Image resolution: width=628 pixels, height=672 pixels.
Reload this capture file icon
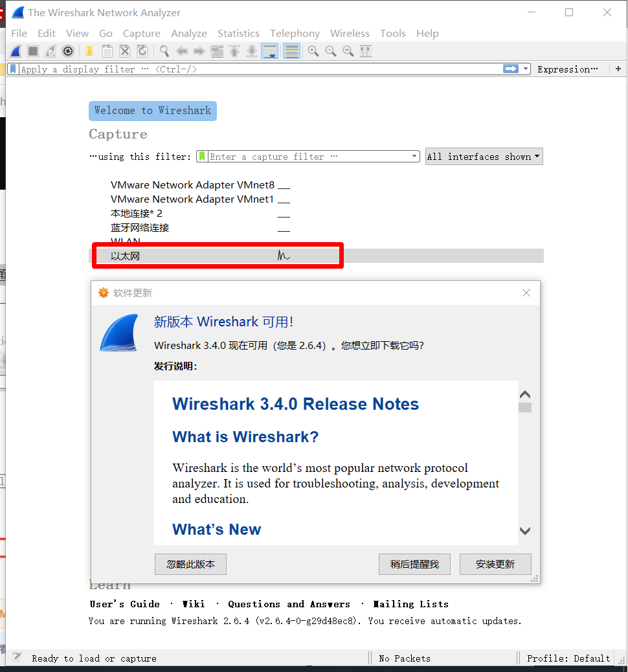(142, 51)
